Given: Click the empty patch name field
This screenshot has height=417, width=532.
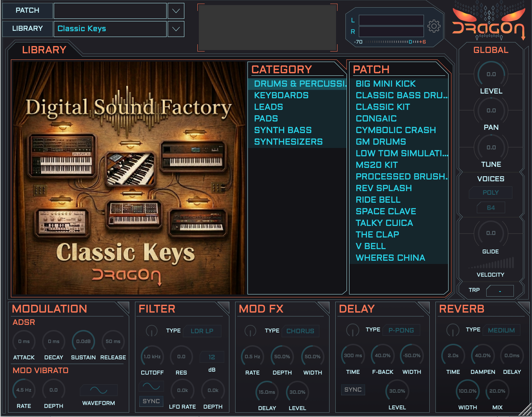Looking at the screenshot, I should (110, 11).
